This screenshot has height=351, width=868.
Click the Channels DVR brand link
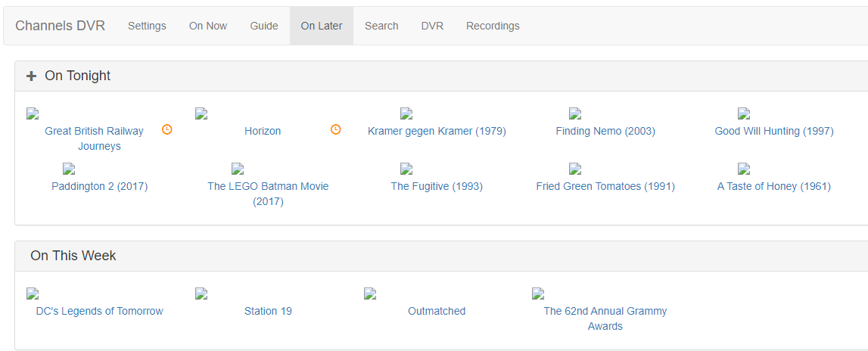(x=61, y=26)
